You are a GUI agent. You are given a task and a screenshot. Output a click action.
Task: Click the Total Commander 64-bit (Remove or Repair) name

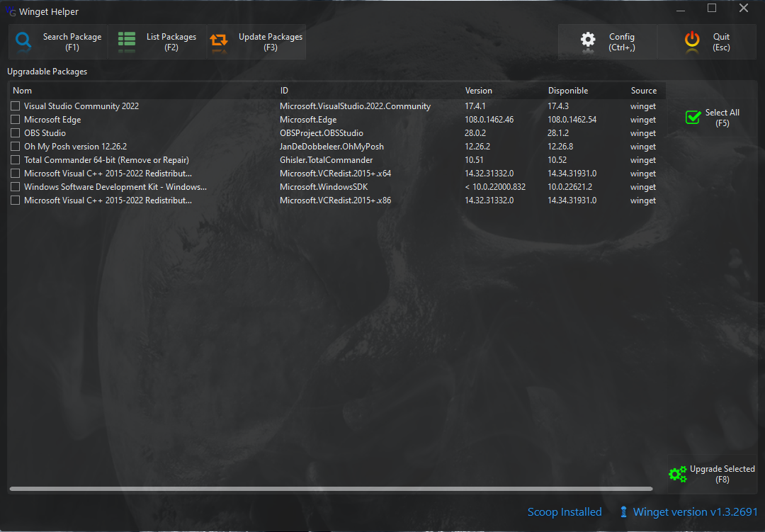click(106, 159)
